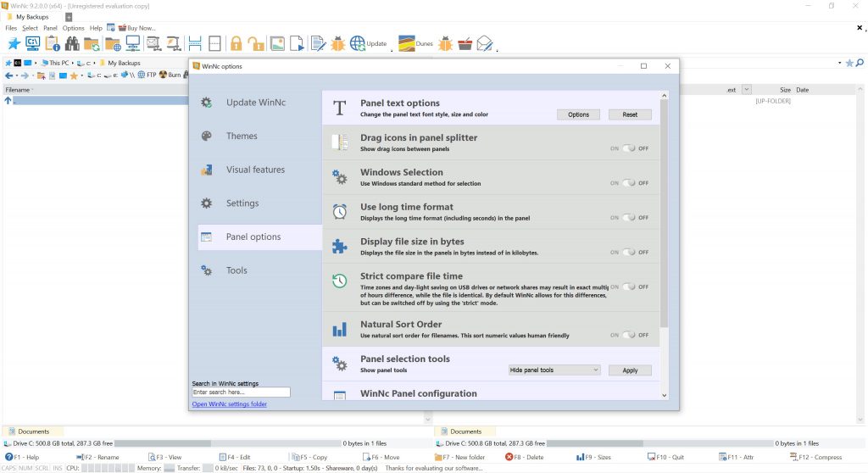Image resolution: width=868 pixels, height=473 pixels.
Task: Click the picture viewer toolbar icon
Action: 277,43
